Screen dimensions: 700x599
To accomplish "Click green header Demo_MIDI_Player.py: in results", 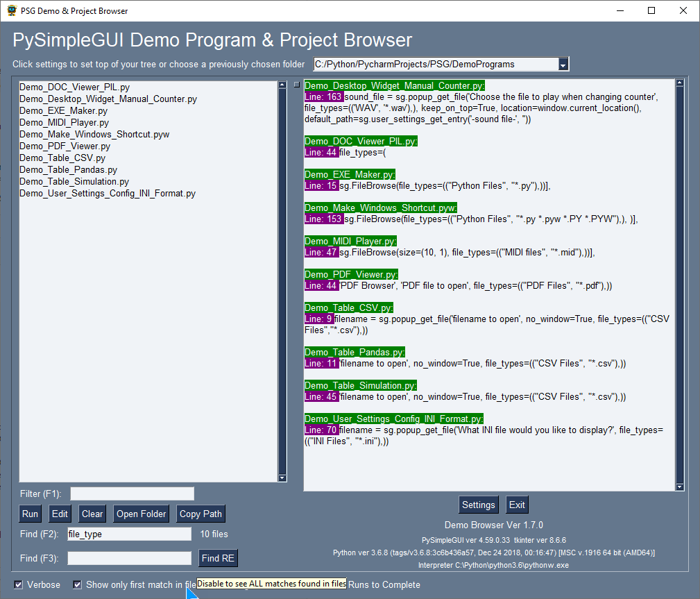I will 350,242.
